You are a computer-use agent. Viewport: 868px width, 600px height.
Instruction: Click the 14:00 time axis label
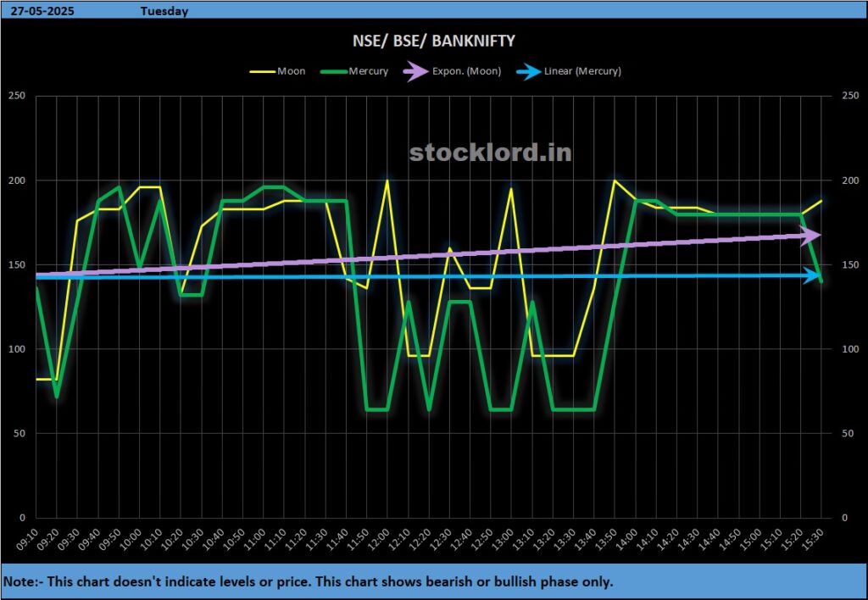pos(626,539)
